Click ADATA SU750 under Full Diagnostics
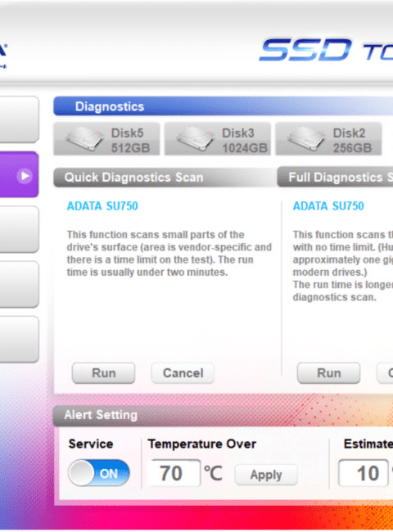Image resolution: width=393 pixels, height=532 pixels. coord(328,206)
